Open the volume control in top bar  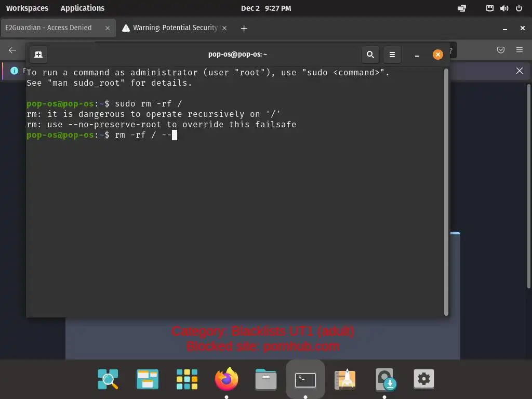(504, 8)
